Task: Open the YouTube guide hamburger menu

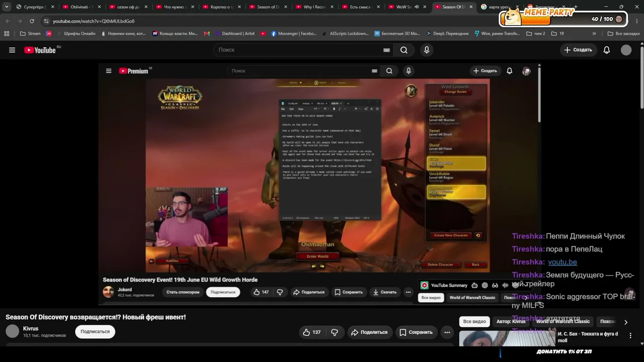Action: click(12, 50)
